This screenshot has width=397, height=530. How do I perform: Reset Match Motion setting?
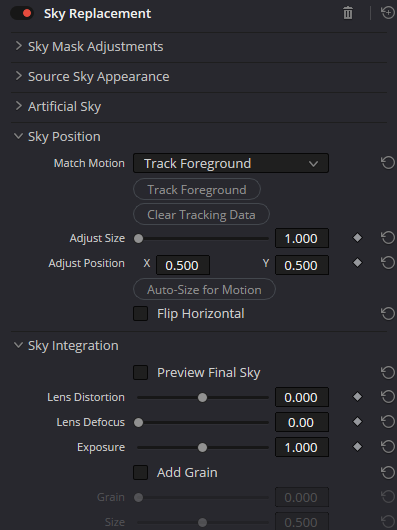coord(388,163)
